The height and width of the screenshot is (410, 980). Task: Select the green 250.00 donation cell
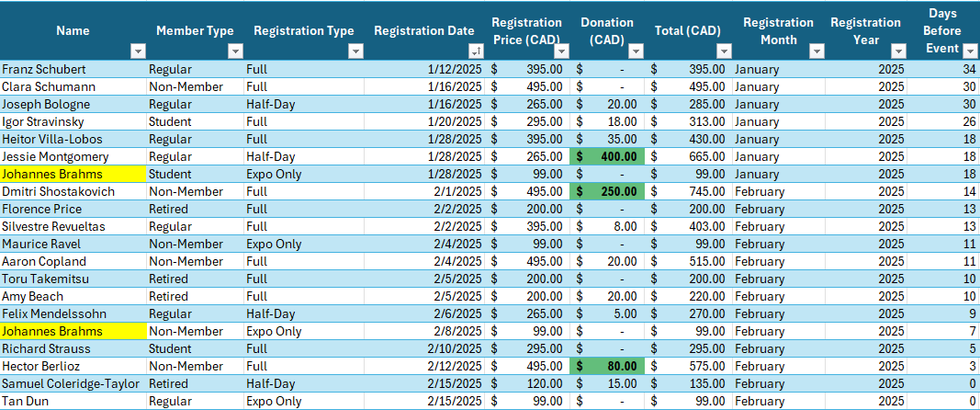coord(607,191)
